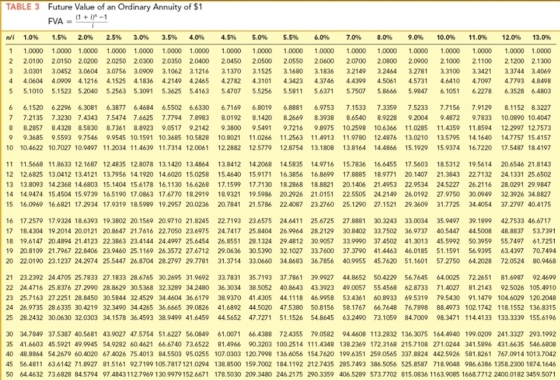Click the cell value '7.1533'

pos(356,107)
